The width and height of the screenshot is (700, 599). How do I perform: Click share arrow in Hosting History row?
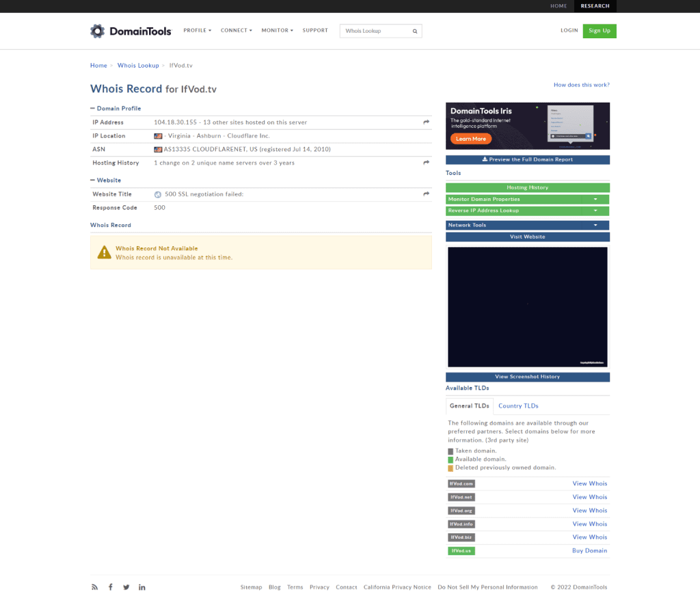pos(427,163)
